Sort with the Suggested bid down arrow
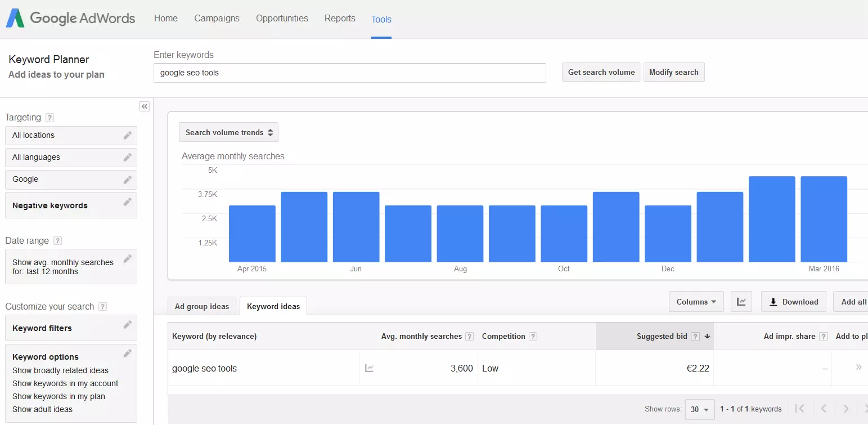The width and height of the screenshot is (868, 425). tap(707, 337)
